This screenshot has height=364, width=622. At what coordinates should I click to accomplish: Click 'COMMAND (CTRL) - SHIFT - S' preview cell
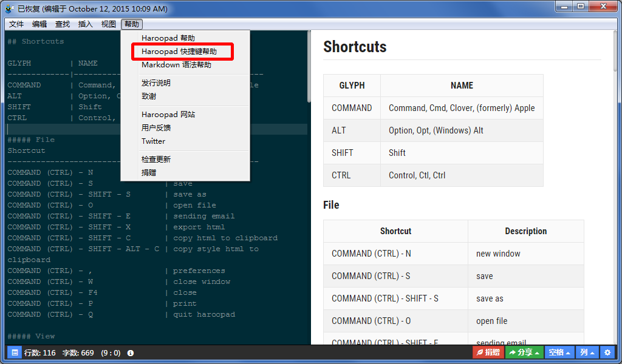pos(395,298)
